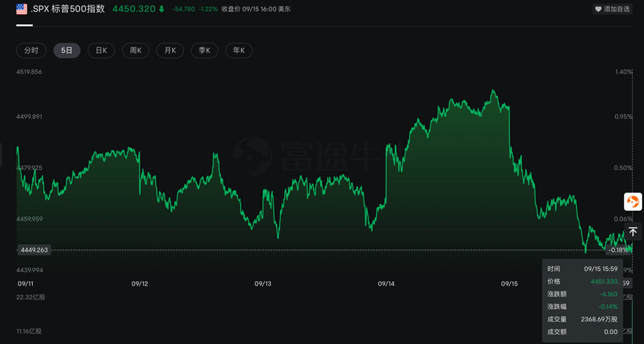Click the percent change -1.22%

pos(208,9)
